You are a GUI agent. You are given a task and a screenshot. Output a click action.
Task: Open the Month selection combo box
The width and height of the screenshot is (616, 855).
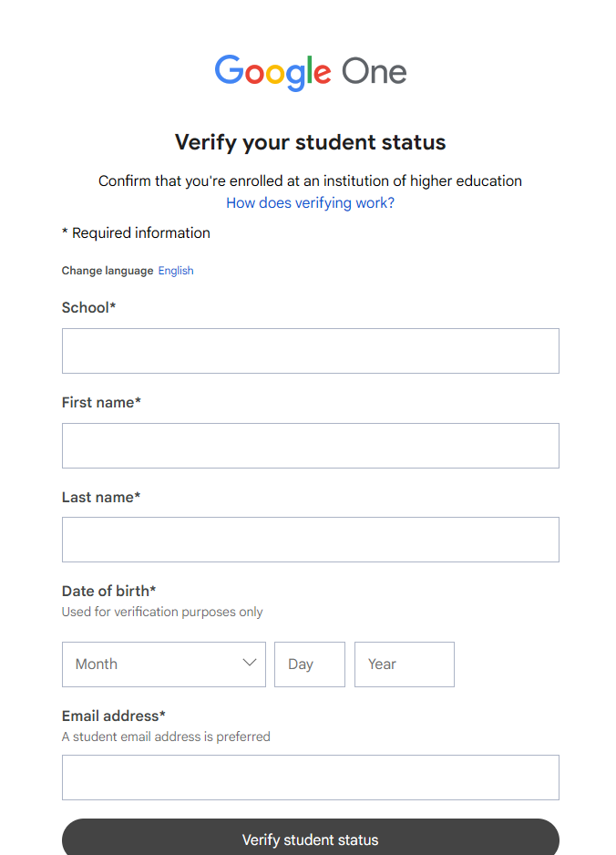(x=155, y=664)
